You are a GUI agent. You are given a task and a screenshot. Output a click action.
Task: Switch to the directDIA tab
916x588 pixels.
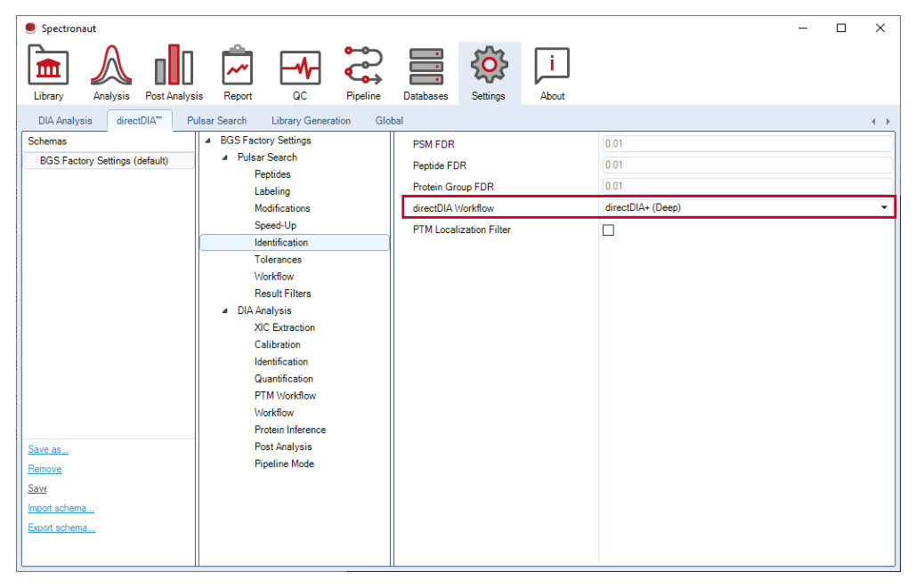point(139,120)
